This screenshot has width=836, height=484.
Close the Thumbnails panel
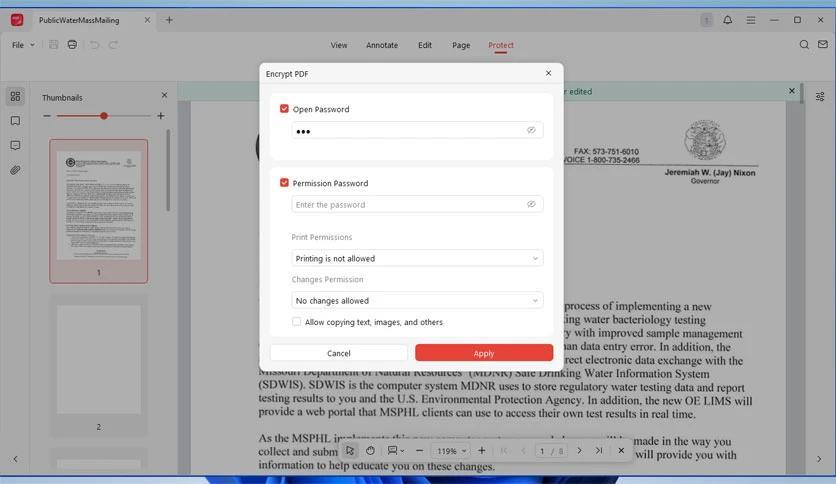tap(164, 95)
